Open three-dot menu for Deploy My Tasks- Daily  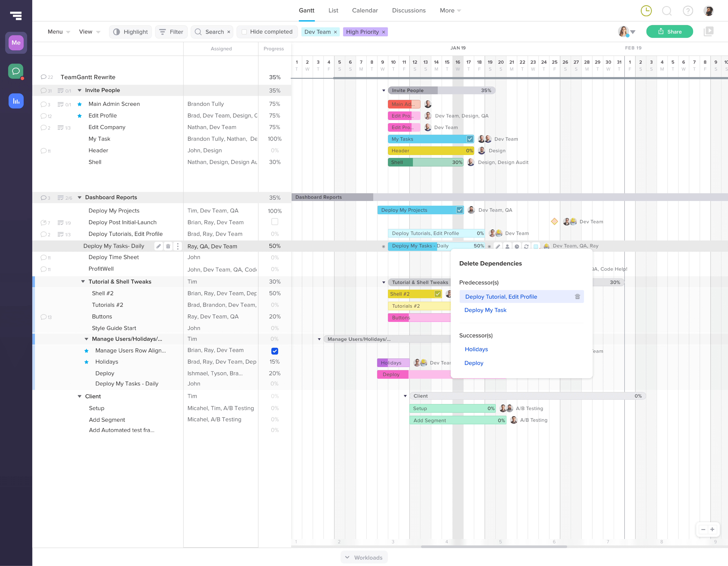(178, 246)
